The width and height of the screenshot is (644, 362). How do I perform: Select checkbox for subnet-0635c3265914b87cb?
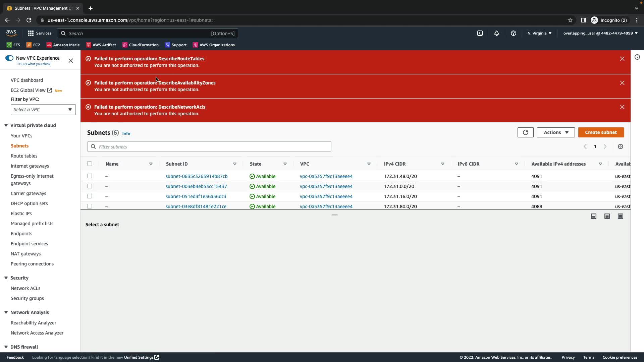click(90, 176)
